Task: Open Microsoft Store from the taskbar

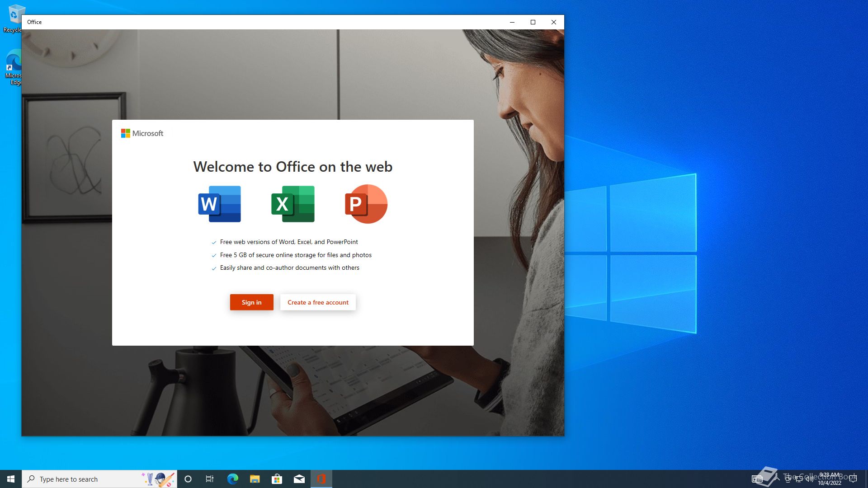Action: (277, 479)
